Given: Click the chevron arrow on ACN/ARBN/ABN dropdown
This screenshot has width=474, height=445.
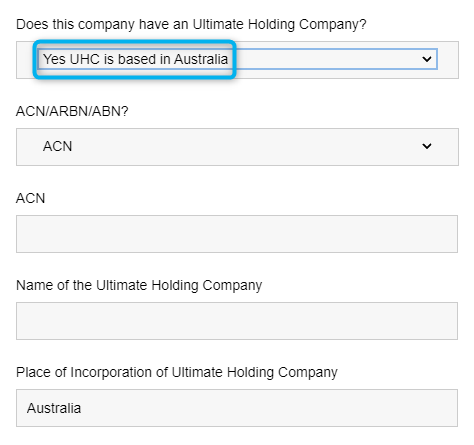Looking at the screenshot, I should [427, 146].
